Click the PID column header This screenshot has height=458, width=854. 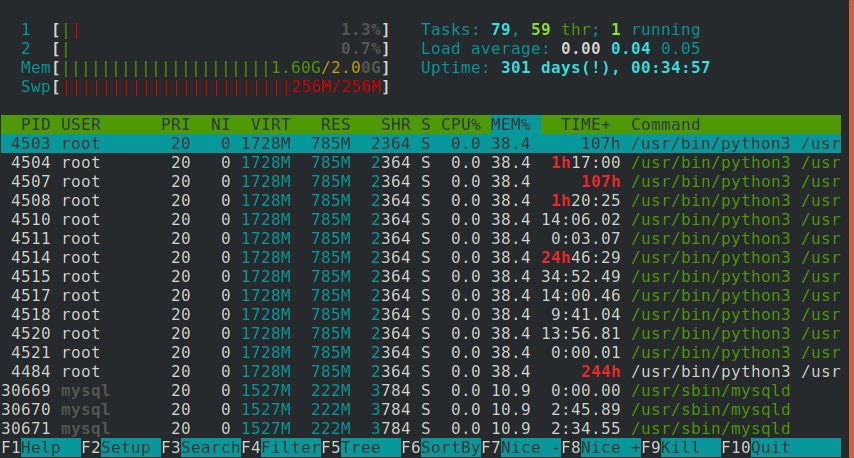[35, 125]
